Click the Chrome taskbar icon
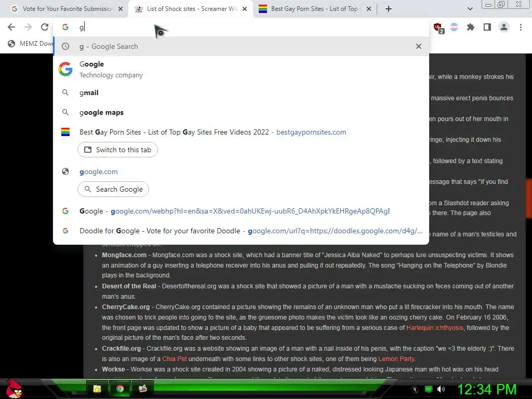This screenshot has width=532, height=399. (120, 389)
